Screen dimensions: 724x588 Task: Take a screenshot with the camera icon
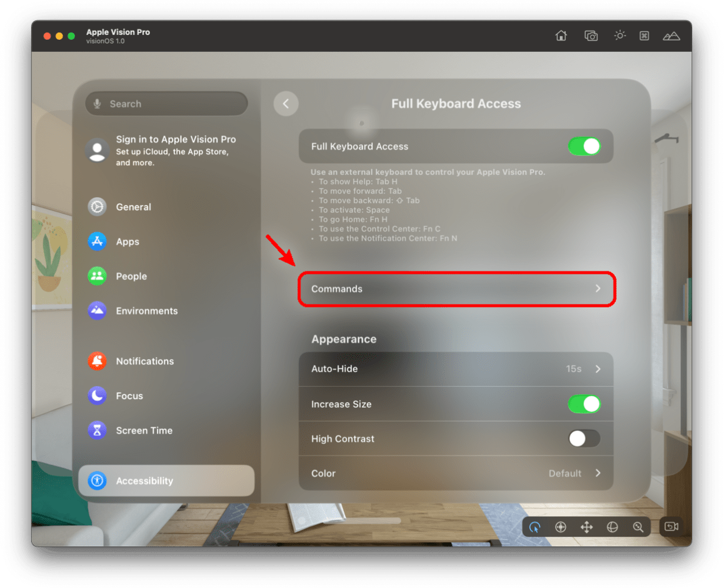tap(591, 36)
